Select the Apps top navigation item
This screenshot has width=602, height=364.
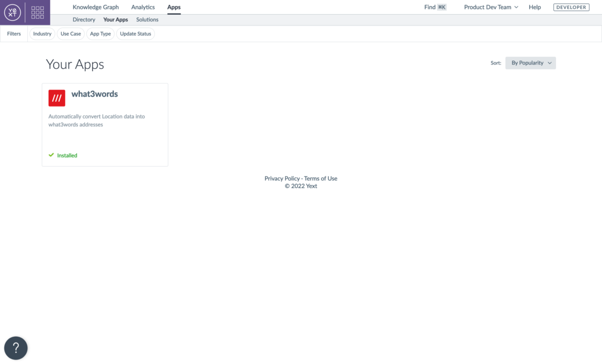(174, 7)
